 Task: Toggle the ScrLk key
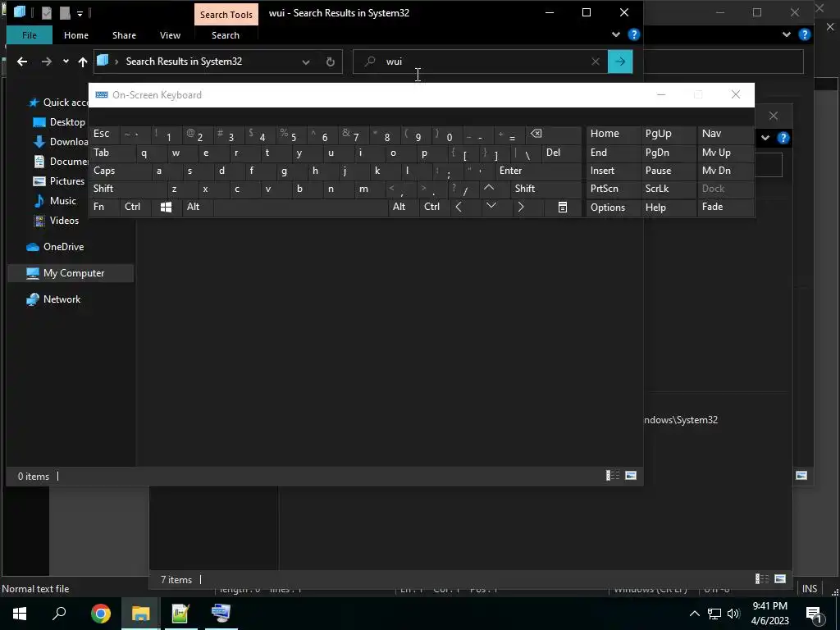tap(669, 189)
